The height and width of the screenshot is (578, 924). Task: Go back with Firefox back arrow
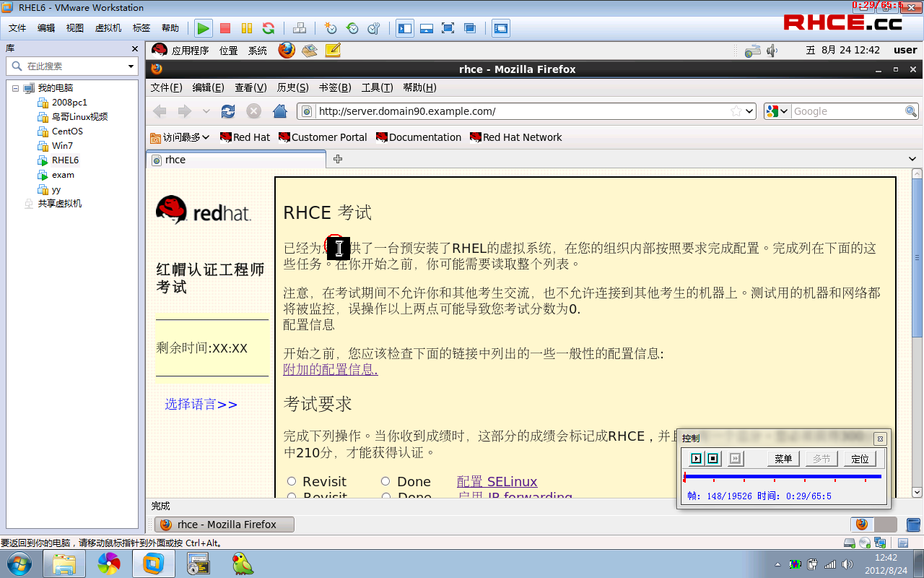(x=160, y=111)
